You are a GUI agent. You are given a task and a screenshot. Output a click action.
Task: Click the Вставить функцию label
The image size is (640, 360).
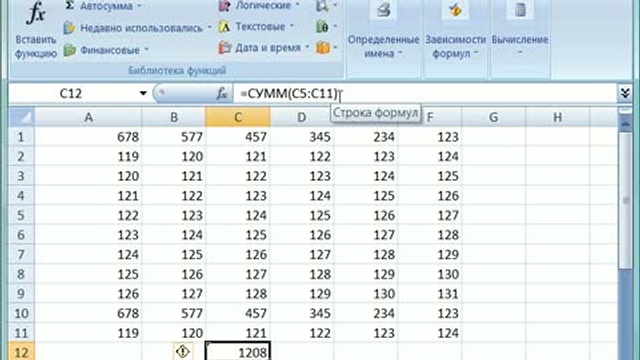(36, 47)
